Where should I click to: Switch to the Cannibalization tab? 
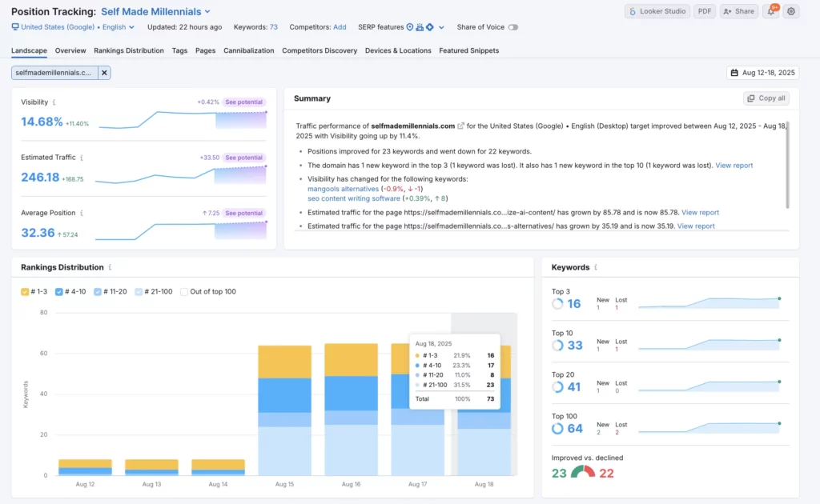(248, 50)
